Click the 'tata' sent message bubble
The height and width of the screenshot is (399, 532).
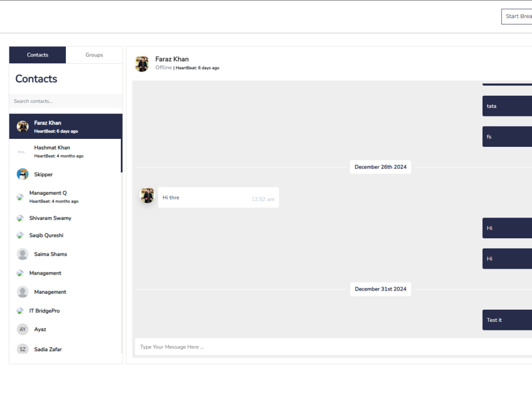(x=507, y=106)
